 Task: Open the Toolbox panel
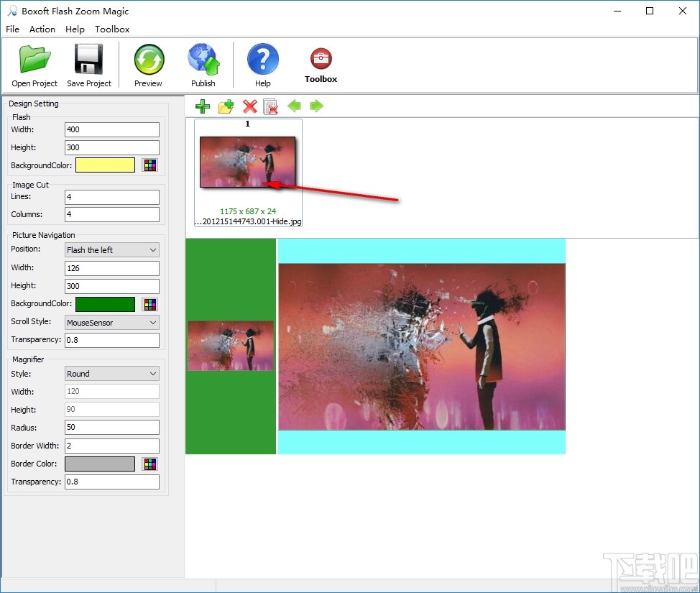pos(321,65)
